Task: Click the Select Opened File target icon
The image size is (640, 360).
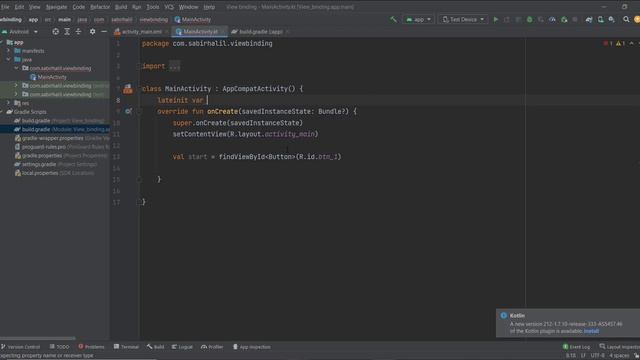Action: [56, 31]
